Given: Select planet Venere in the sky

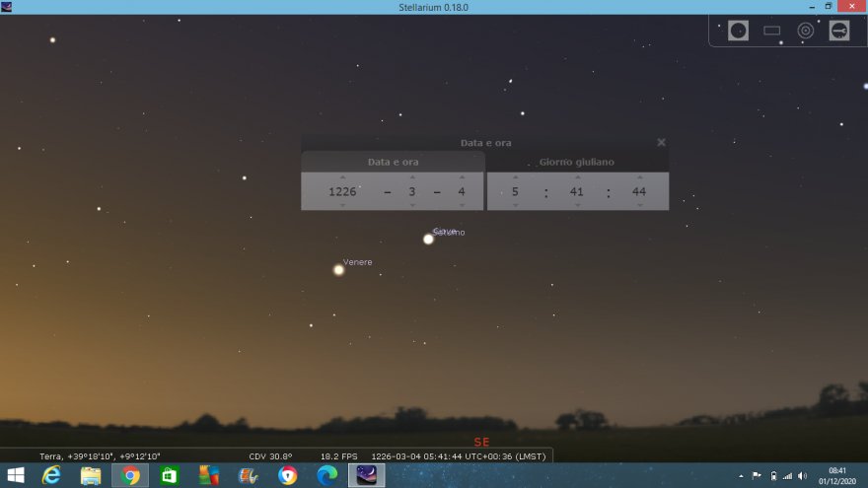Looking at the screenshot, I should click(338, 269).
